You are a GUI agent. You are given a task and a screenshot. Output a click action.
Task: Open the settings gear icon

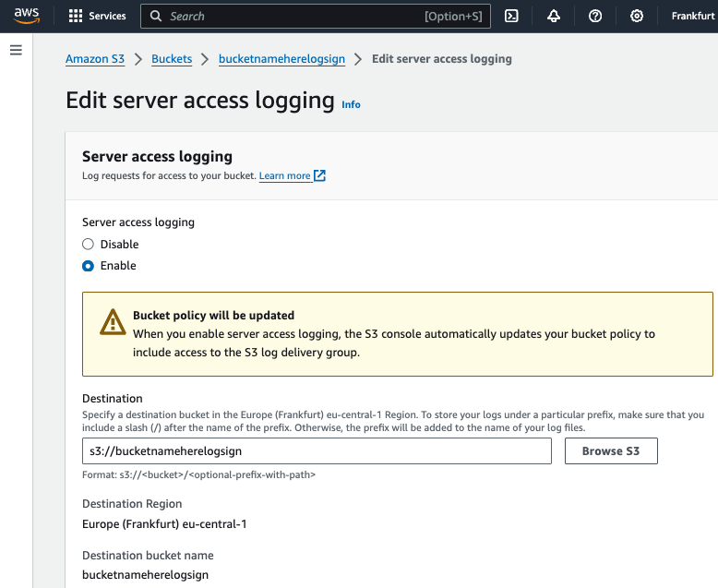point(637,16)
